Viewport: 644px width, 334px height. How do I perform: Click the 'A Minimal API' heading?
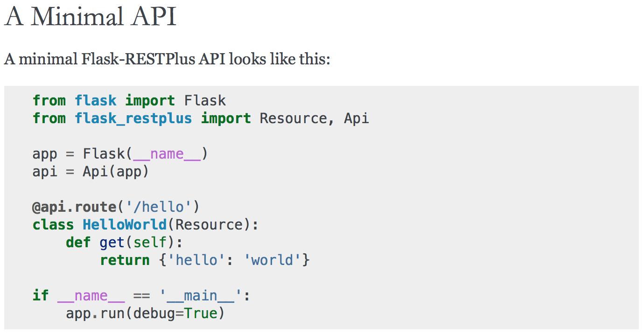pos(90,16)
